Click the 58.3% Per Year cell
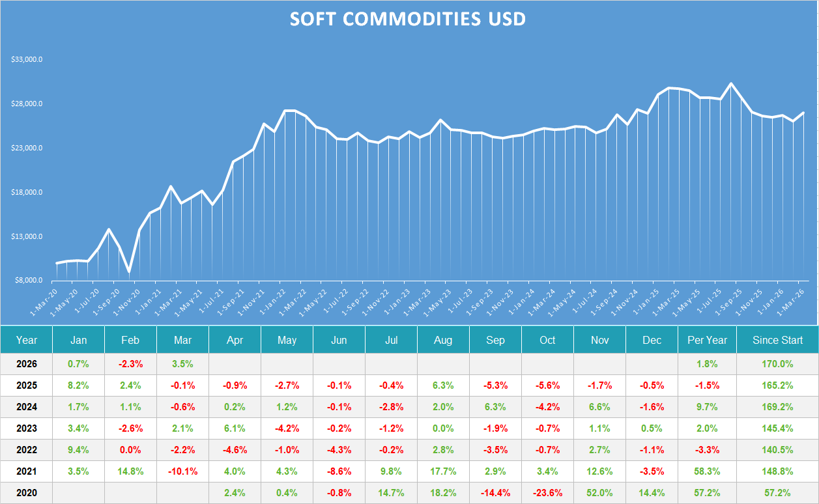 [707, 471]
